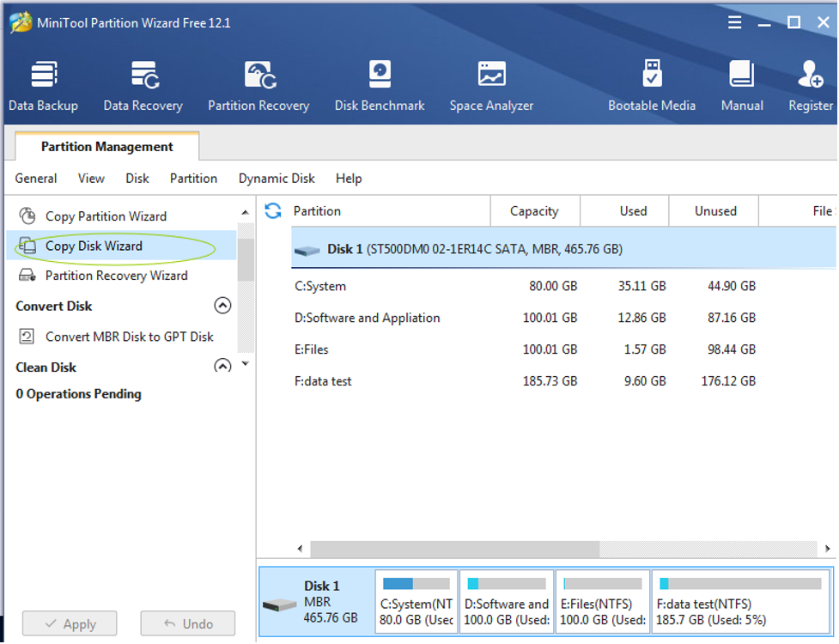Collapse the Clean Disk section
839x644 pixels.
click(222, 366)
